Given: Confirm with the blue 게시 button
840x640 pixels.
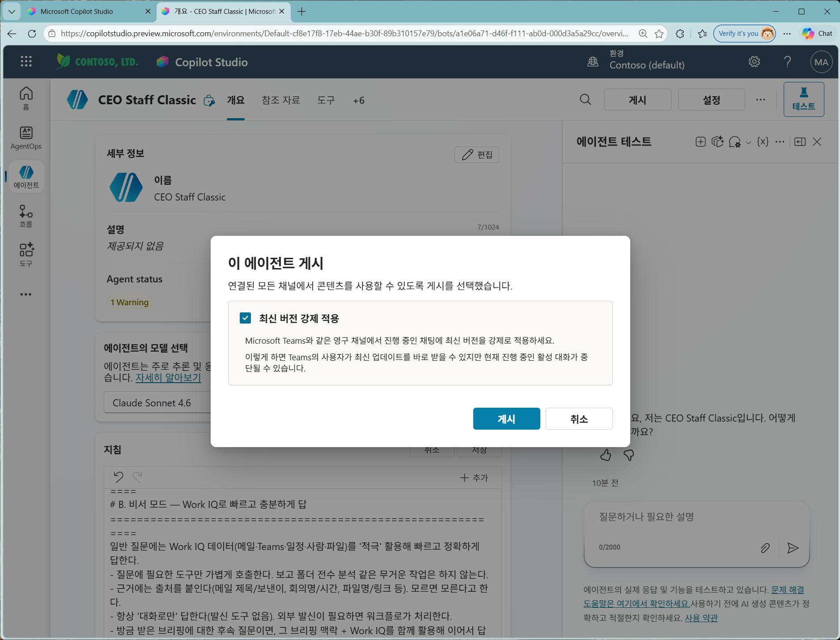Looking at the screenshot, I should 506,419.
